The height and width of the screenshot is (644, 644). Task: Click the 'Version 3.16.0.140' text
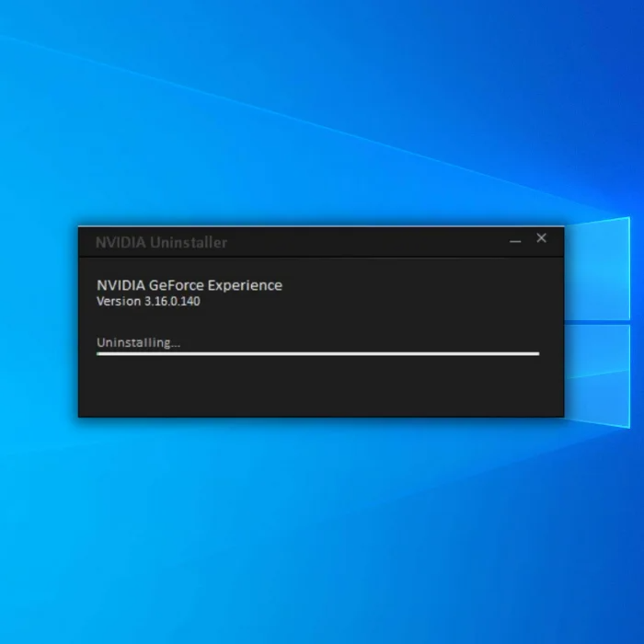point(148,301)
